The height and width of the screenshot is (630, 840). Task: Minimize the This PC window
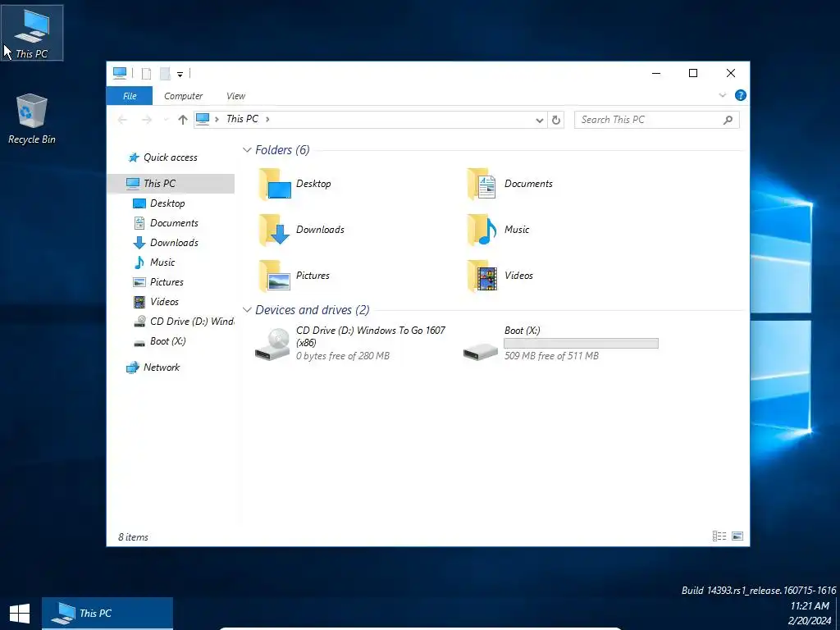click(x=656, y=73)
